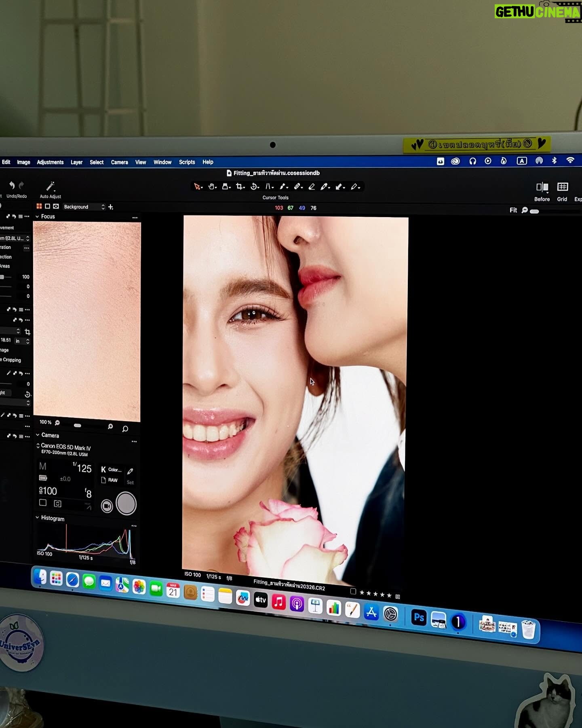Select the Keystone cursor tool
The height and width of the screenshot is (728, 582).
click(269, 186)
